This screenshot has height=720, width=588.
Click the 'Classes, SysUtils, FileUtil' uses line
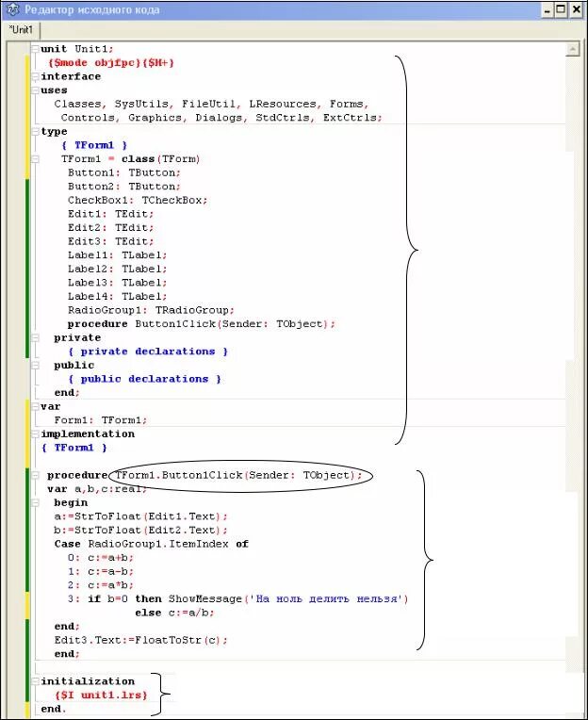(211, 104)
